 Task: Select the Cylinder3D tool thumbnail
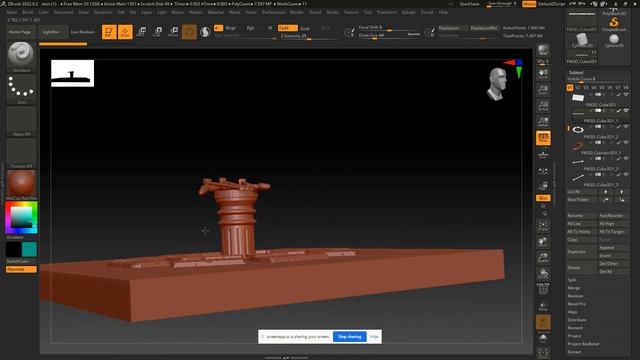(x=582, y=40)
